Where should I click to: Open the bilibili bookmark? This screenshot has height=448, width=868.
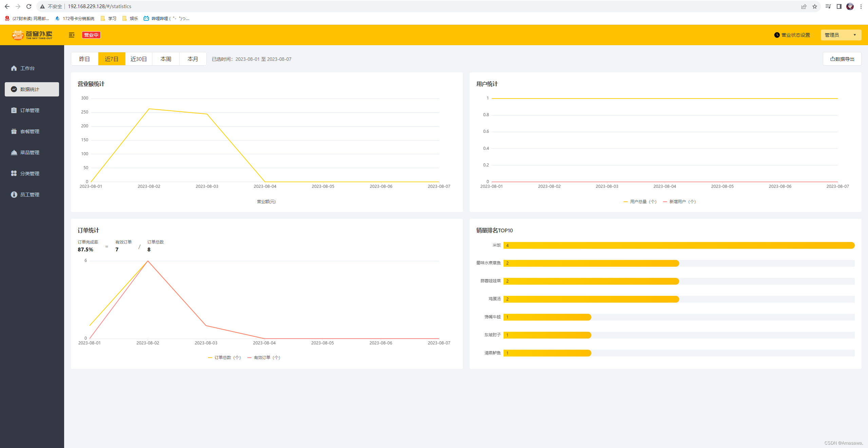tap(166, 18)
